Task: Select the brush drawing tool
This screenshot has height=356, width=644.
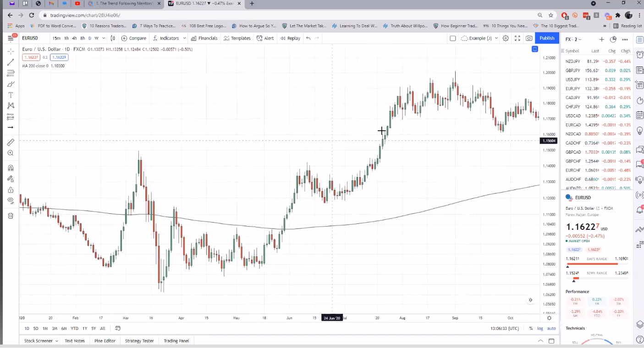Action: tap(11, 84)
